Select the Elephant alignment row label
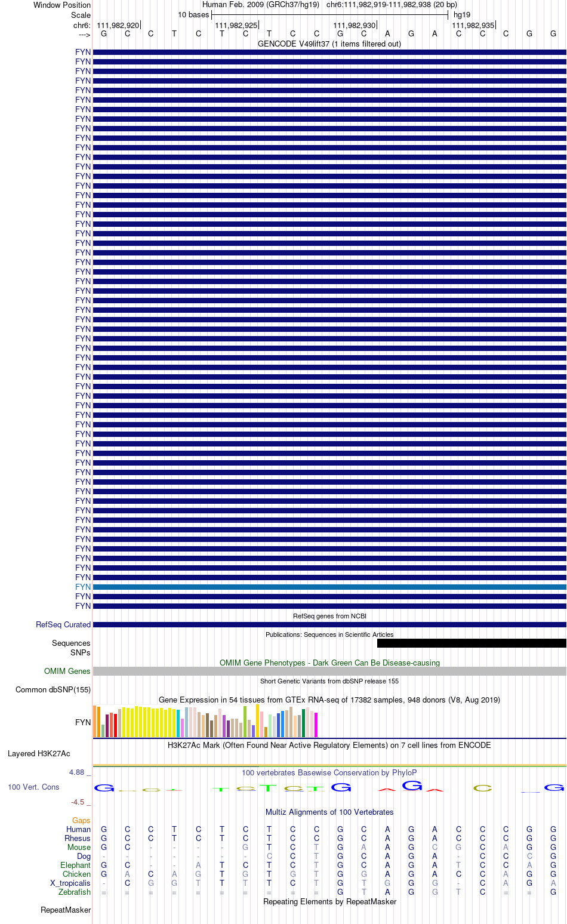The height and width of the screenshot is (924, 567). (x=76, y=865)
